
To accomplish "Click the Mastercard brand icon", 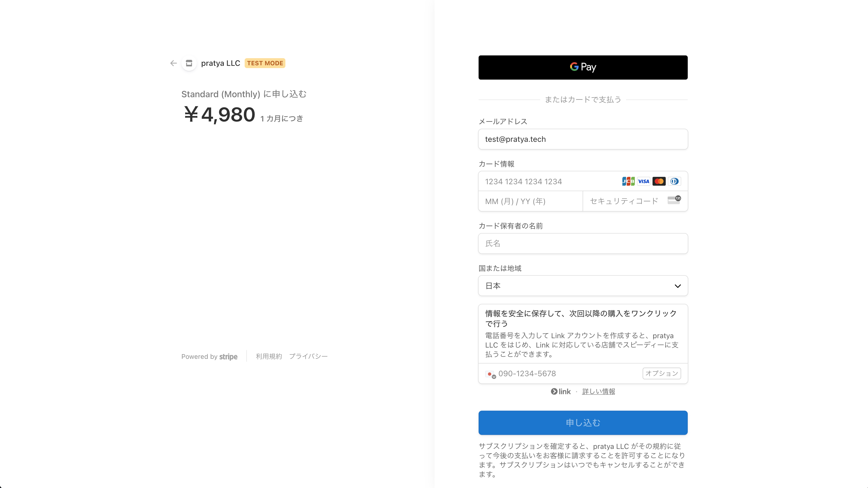I will click(659, 181).
